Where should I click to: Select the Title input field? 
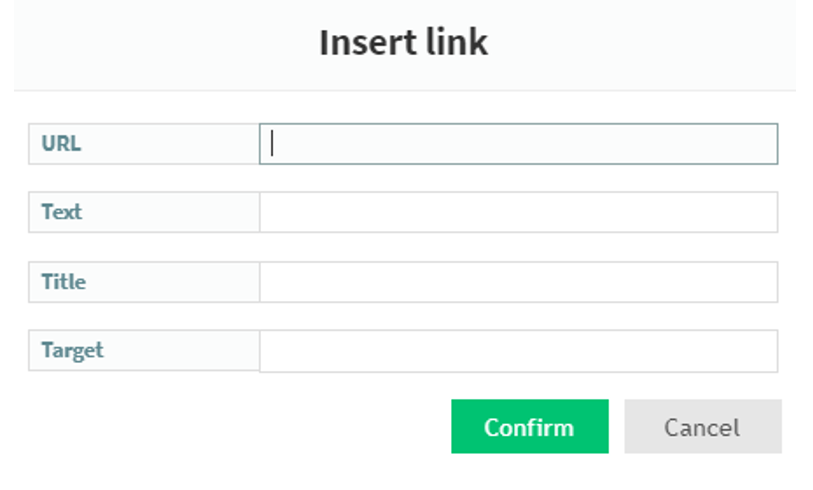click(x=518, y=282)
